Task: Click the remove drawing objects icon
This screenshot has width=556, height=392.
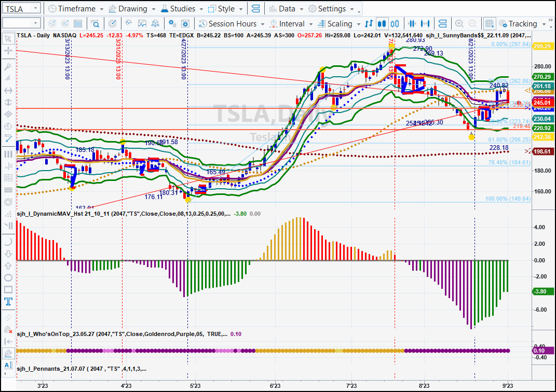Action: [8, 330]
